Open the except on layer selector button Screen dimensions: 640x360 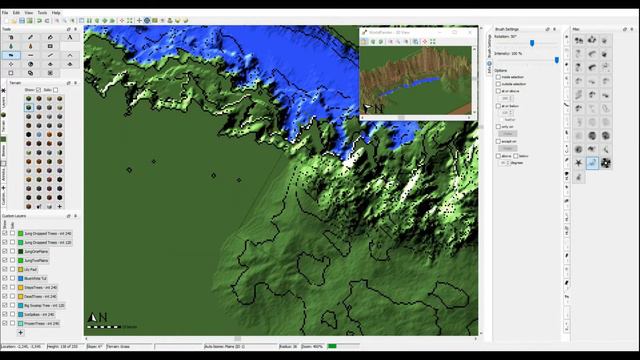(508, 149)
